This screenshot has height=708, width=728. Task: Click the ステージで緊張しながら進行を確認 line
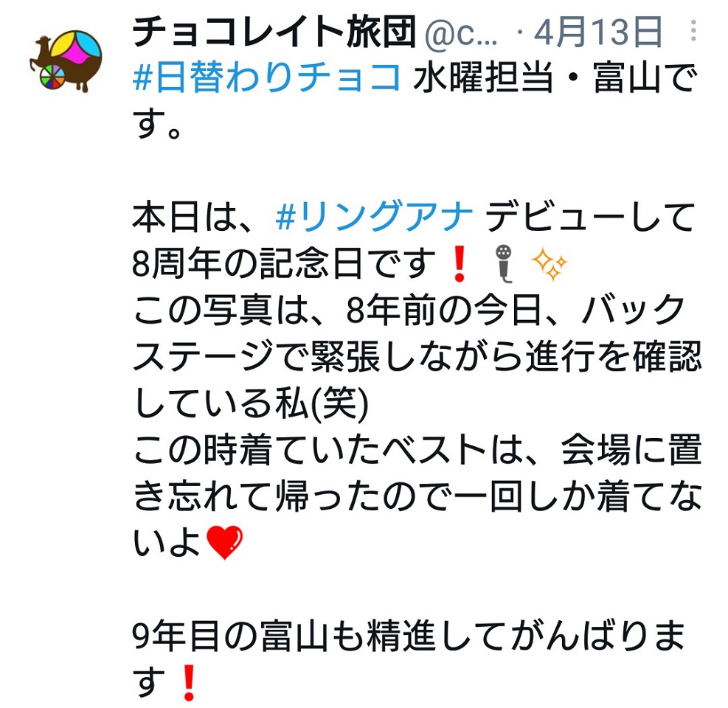(x=417, y=356)
